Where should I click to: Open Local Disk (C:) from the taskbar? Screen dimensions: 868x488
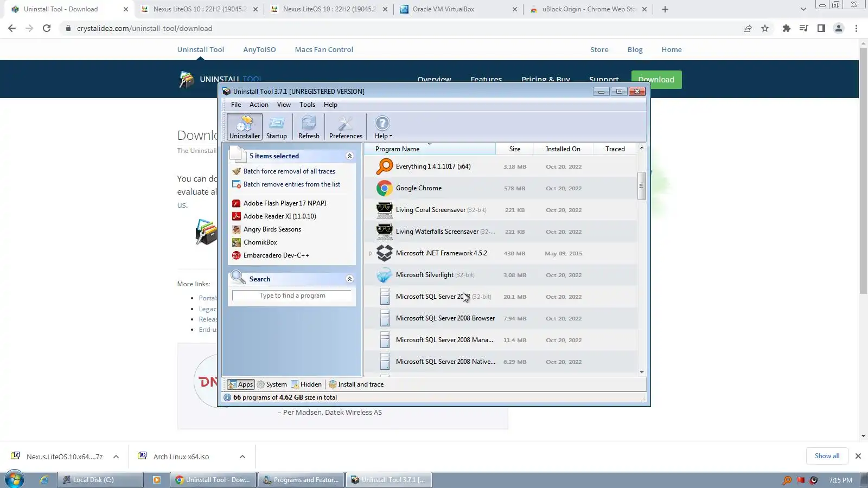pyautogui.click(x=100, y=480)
